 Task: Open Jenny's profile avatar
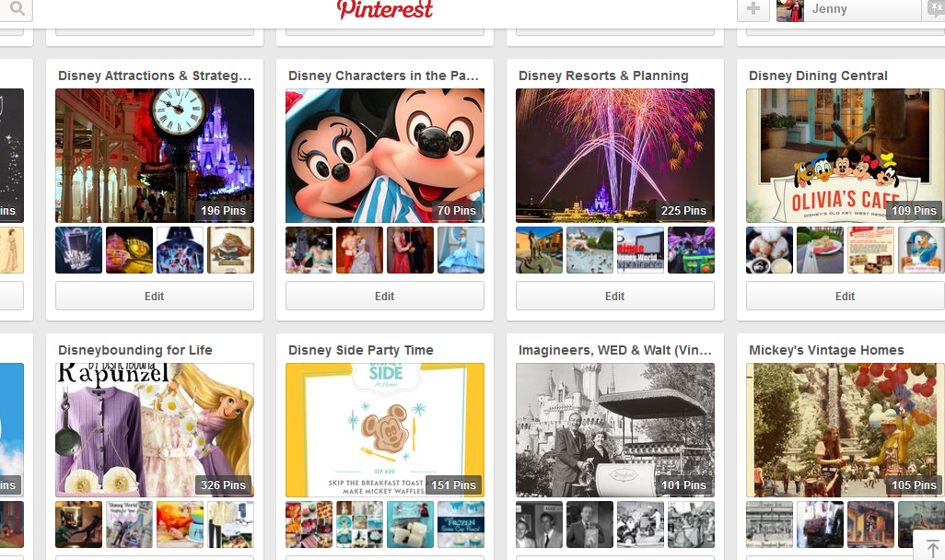coord(790,10)
